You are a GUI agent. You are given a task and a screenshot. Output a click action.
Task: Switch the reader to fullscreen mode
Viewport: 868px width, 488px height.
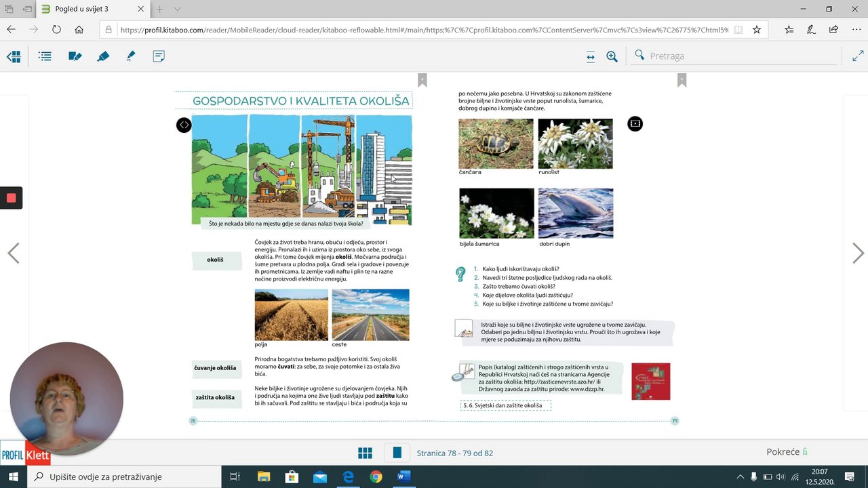pyautogui.click(x=858, y=56)
